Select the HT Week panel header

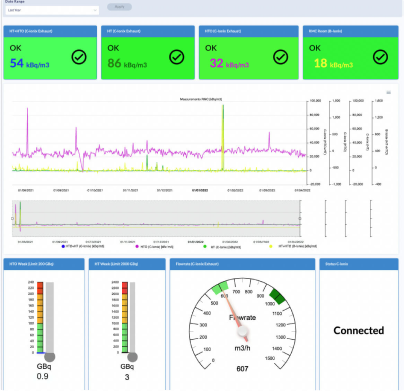click(127, 264)
